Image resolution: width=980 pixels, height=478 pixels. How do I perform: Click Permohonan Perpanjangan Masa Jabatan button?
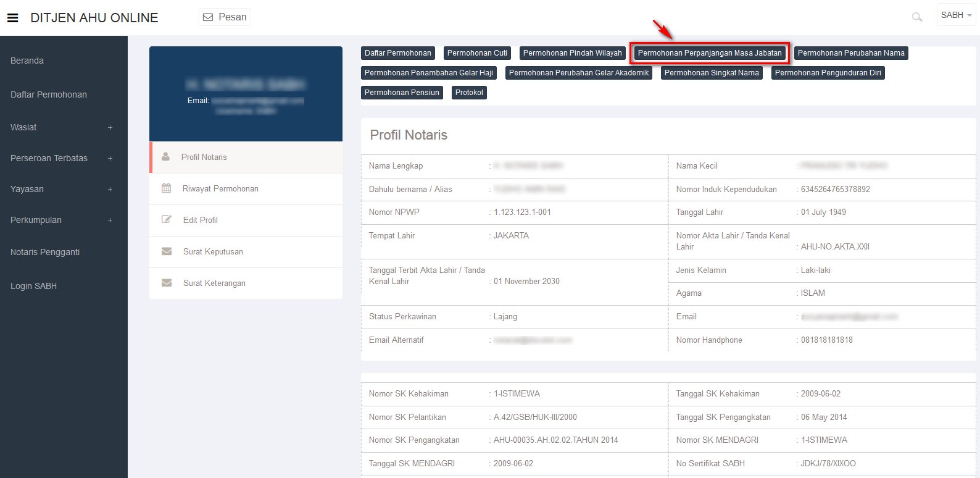[710, 53]
